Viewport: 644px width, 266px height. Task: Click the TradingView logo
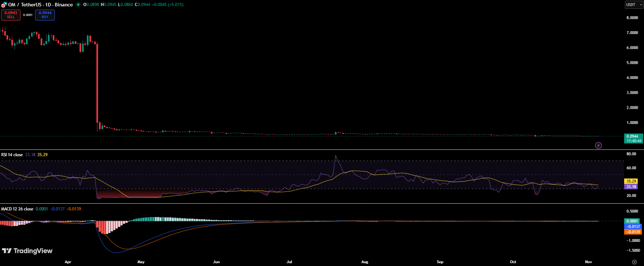(27, 251)
